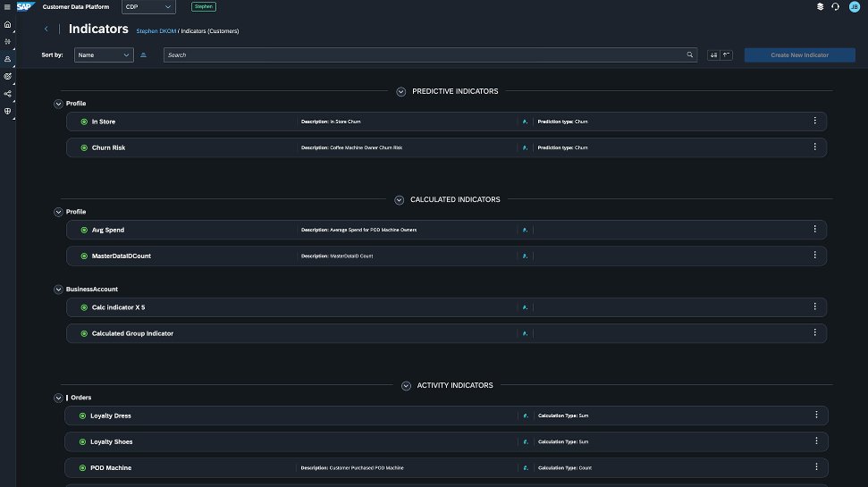868x487 pixels.
Task: Click the headset support icon
Action: (x=835, y=7)
